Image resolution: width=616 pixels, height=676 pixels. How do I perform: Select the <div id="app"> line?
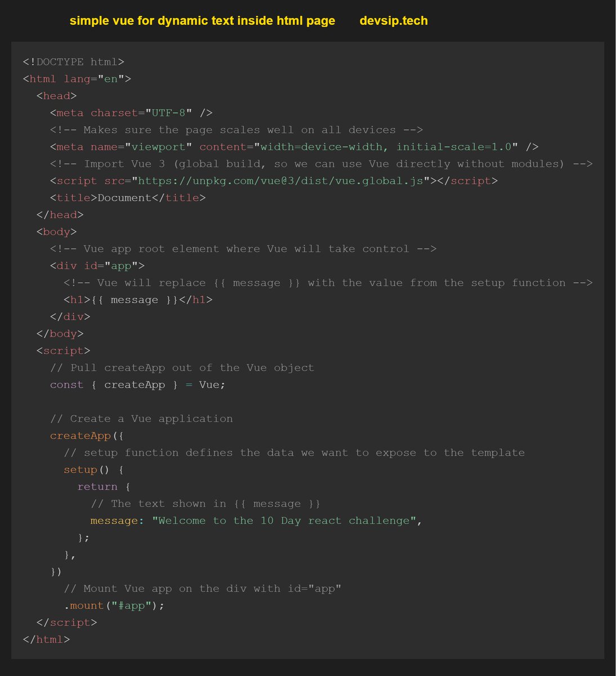[x=97, y=265]
